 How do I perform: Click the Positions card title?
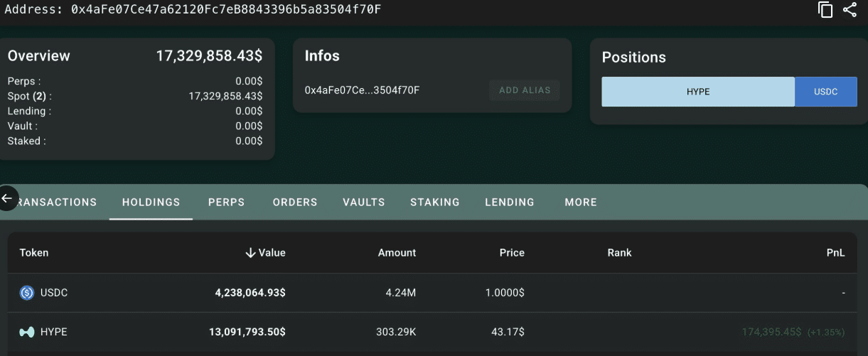coord(634,57)
